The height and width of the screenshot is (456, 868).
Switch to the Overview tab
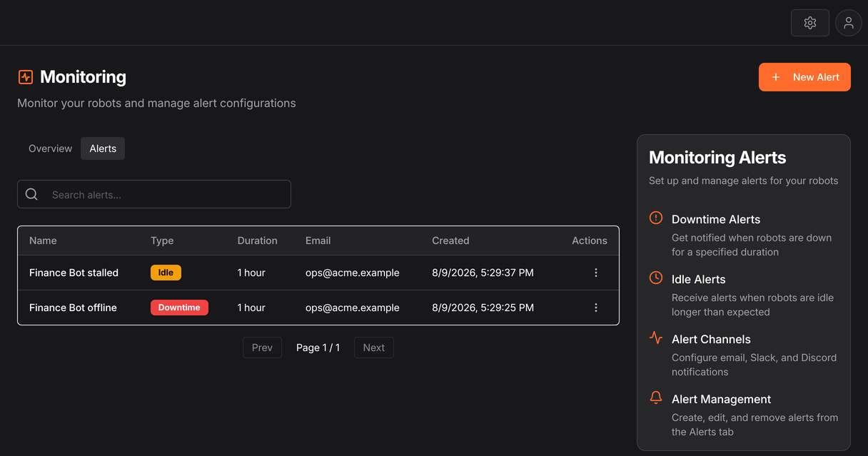[50, 148]
